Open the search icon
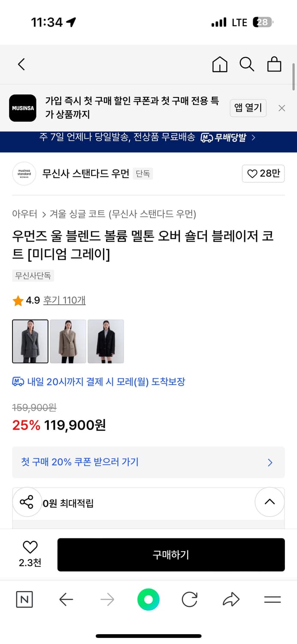 click(247, 64)
